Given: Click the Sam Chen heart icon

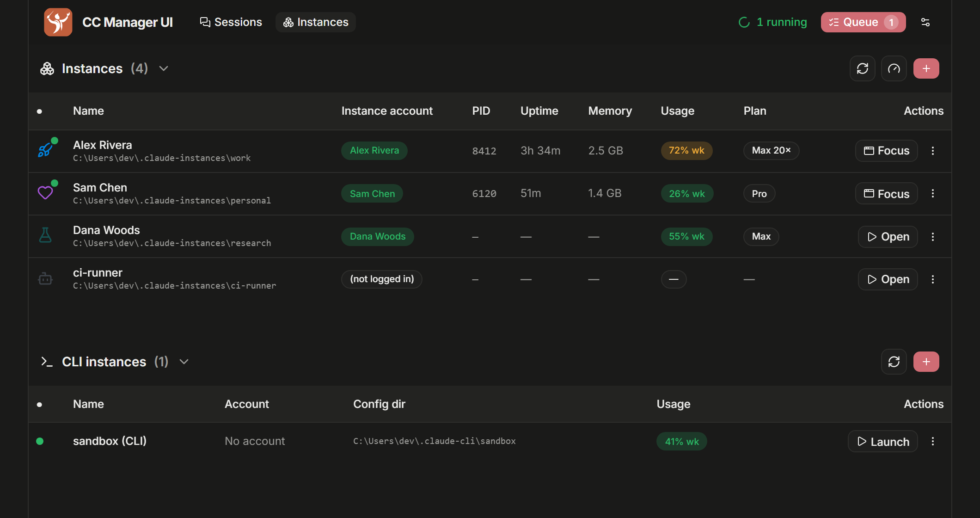Looking at the screenshot, I should tap(45, 192).
